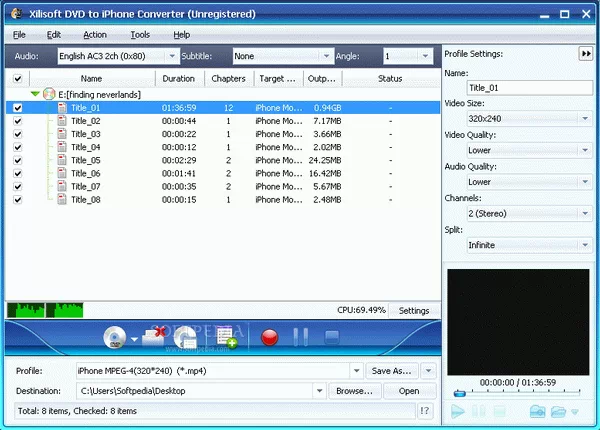Collapse Profile Settings panel with arrow button
This screenshot has width=600, height=430.
(585, 53)
